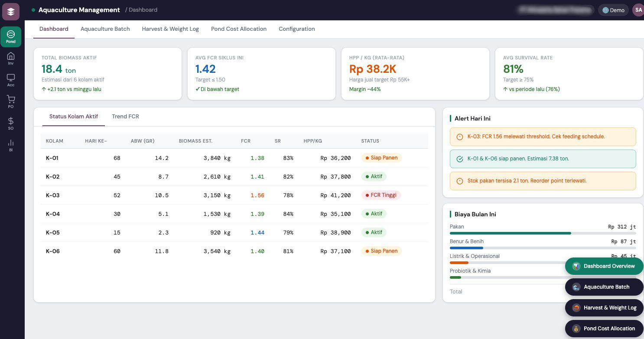Image resolution: width=644 pixels, height=339 pixels.
Task: Click the stacked layers app logo
Action: click(x=11, y=12)
